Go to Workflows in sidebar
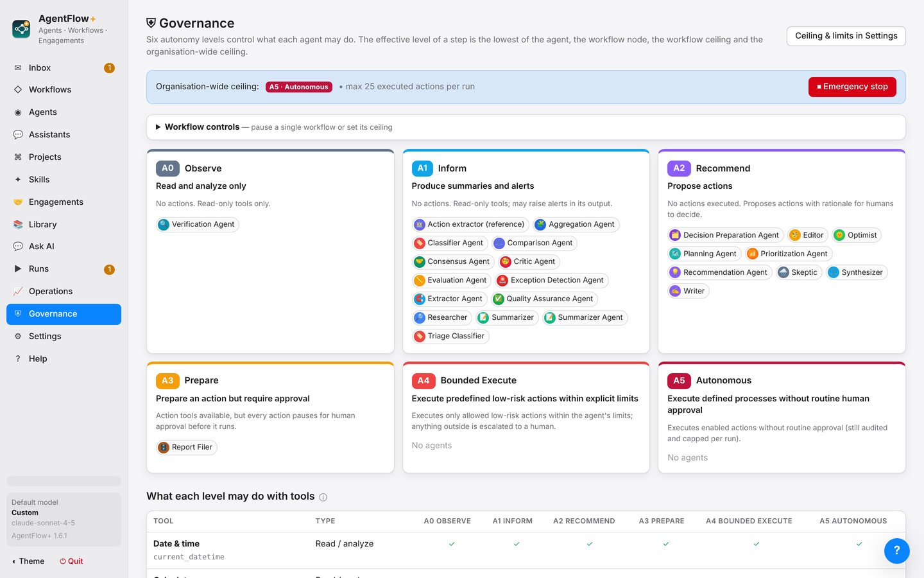The height and width of the screenshot is (578, 924). pos(64,90)
